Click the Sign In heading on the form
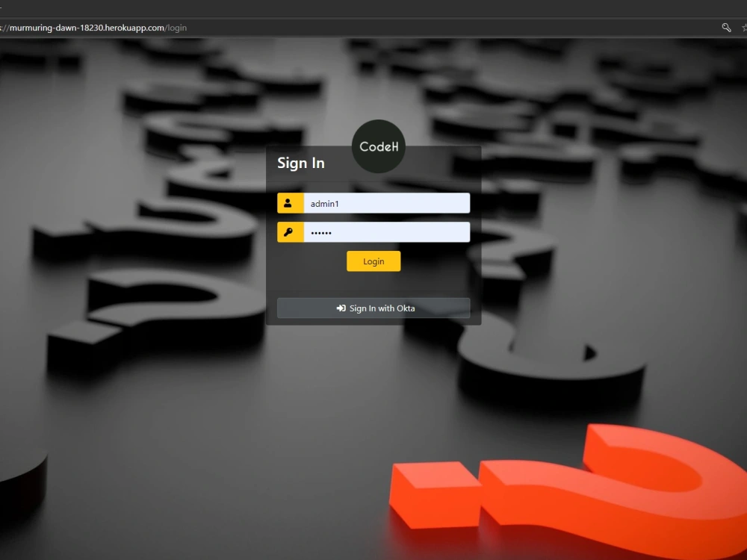 click(301, 163)
